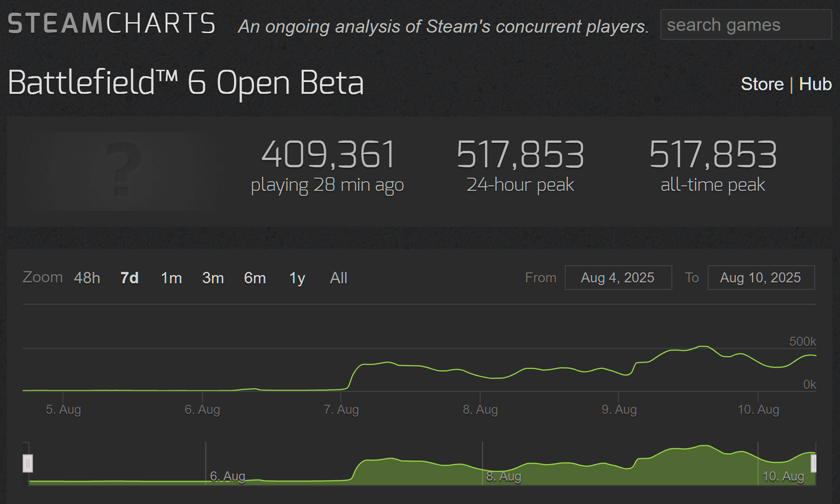Click the 'playing 28 min ago' label
840x504 pixels.
[327, 185]
